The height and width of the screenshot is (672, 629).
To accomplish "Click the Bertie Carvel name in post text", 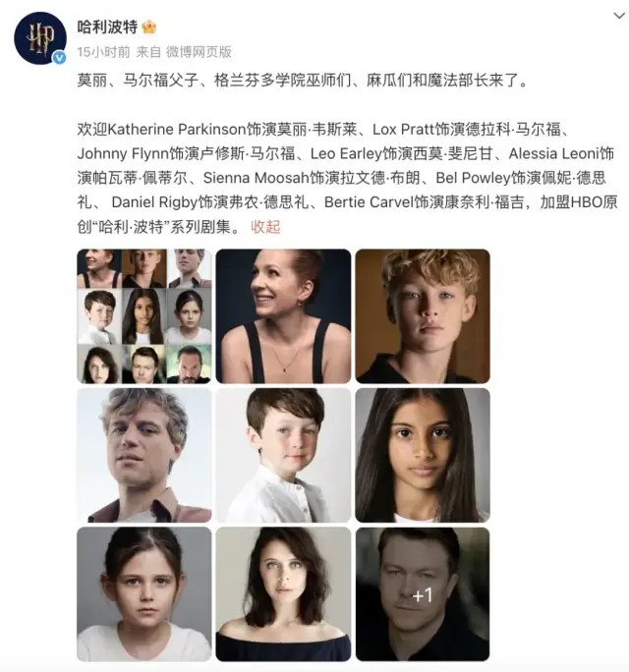I will click(x=369, y=202).
